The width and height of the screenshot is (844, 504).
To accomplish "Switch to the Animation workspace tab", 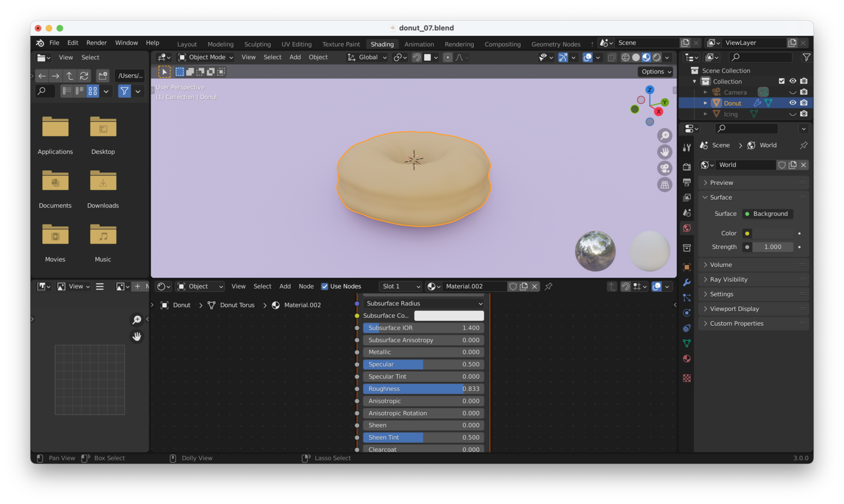I will coord(419,44).
